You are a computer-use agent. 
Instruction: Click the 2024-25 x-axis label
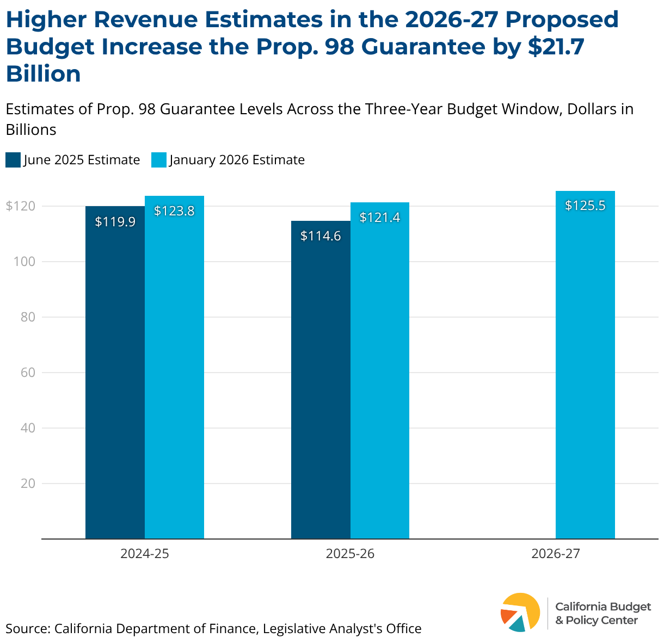click(145, 554)
